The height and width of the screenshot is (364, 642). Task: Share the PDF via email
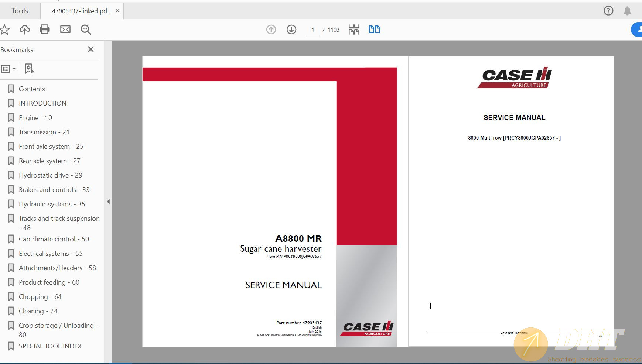pyautogui.click(x=65, y=30)
